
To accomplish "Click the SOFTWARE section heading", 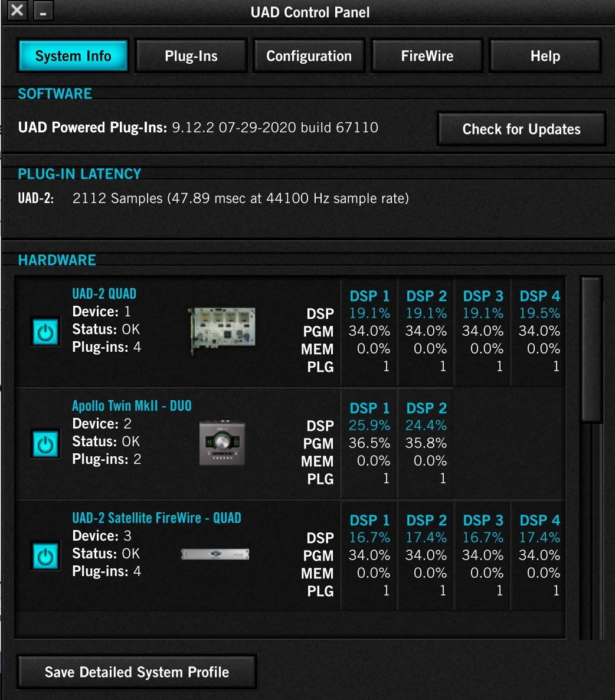I will coord(55,94).
